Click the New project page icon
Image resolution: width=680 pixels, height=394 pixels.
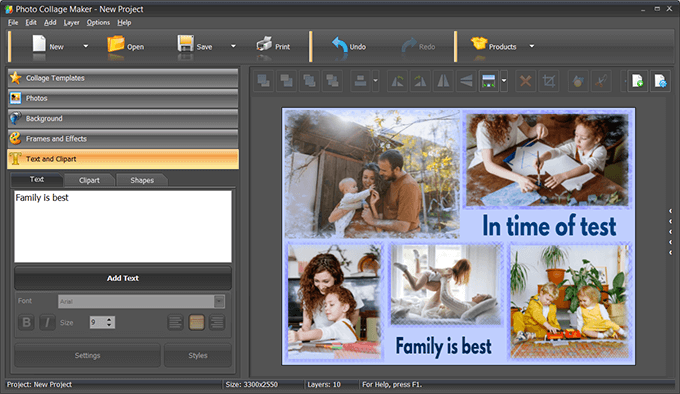pyautogui.click(x=39, y=44)
